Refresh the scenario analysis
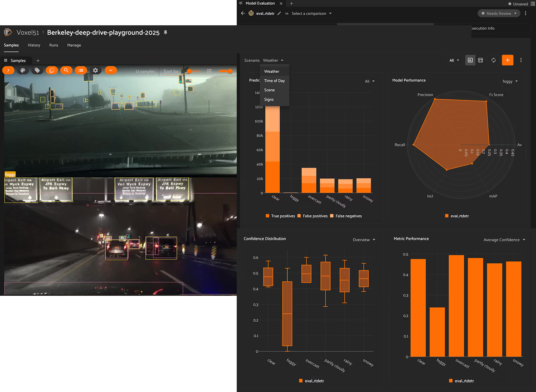Screen dimensions: 536x392 click(x=493, y=60)
